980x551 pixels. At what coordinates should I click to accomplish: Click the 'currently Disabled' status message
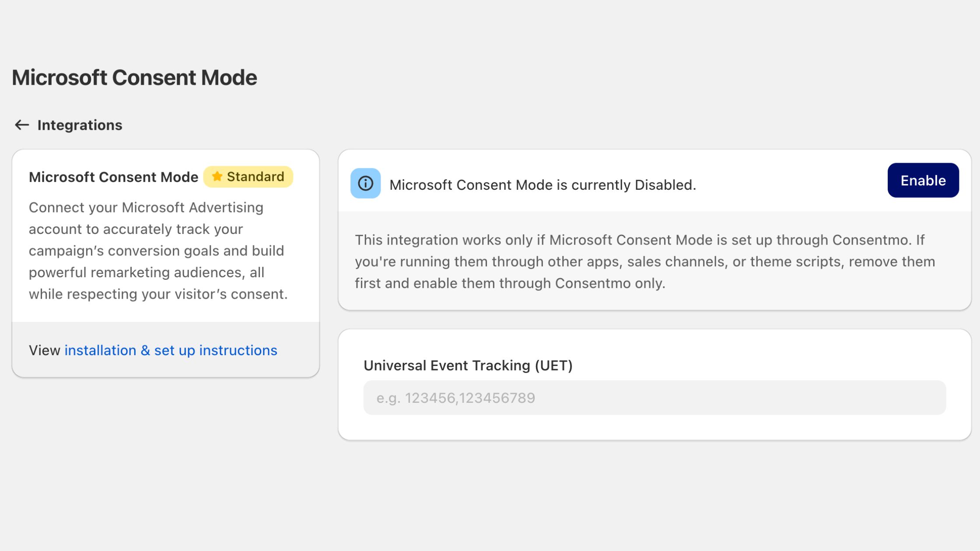pyautogui.click(x=542, y=185)
